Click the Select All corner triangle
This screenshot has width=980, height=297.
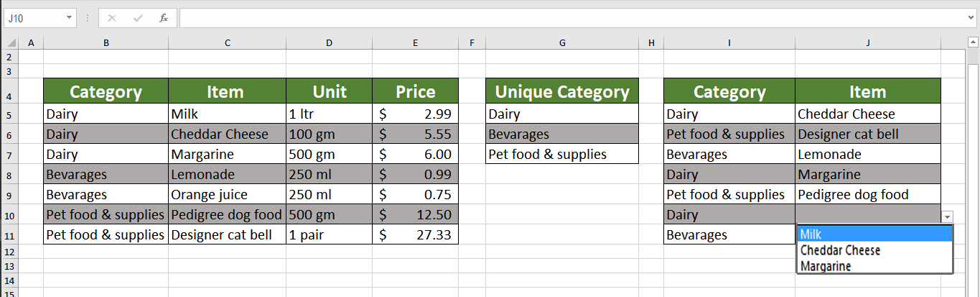click(10, 43)
